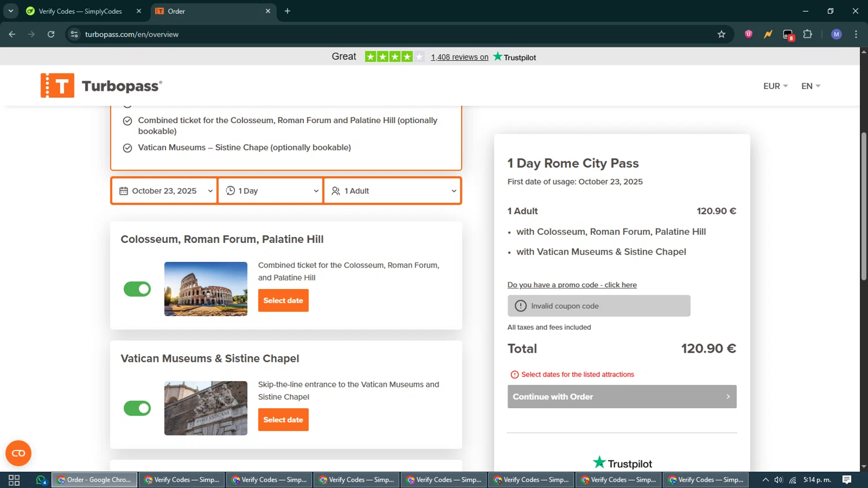Viewport: 868px width, 488px height.
Task: Click the address bar URL
Action: tap(132, 35)
